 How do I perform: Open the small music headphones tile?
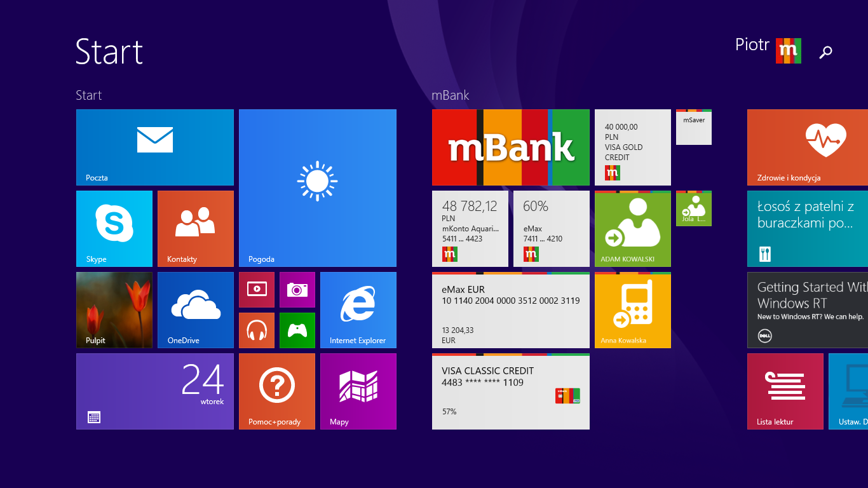click(x=257, y=330)
